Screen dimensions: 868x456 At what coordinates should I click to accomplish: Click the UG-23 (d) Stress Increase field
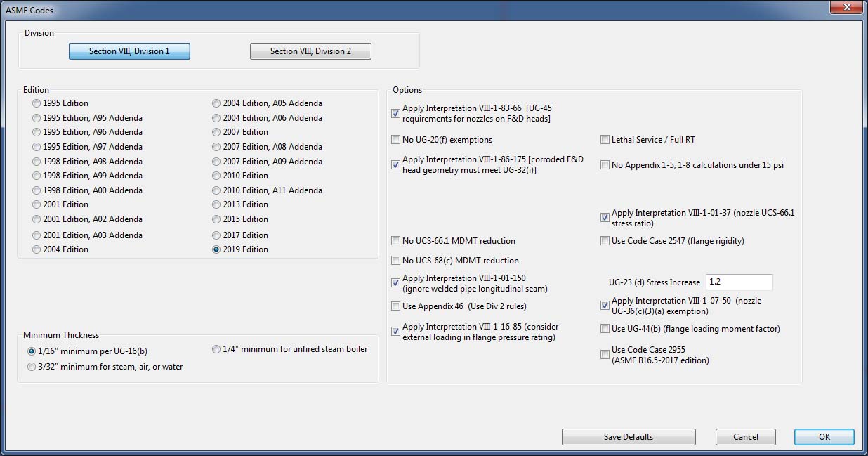point(739,282)
